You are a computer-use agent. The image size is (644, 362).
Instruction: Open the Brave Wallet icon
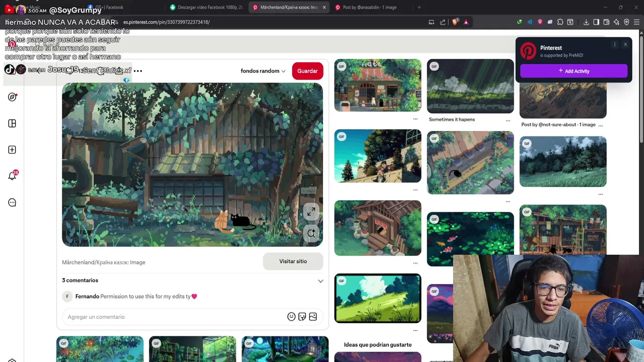606,22
